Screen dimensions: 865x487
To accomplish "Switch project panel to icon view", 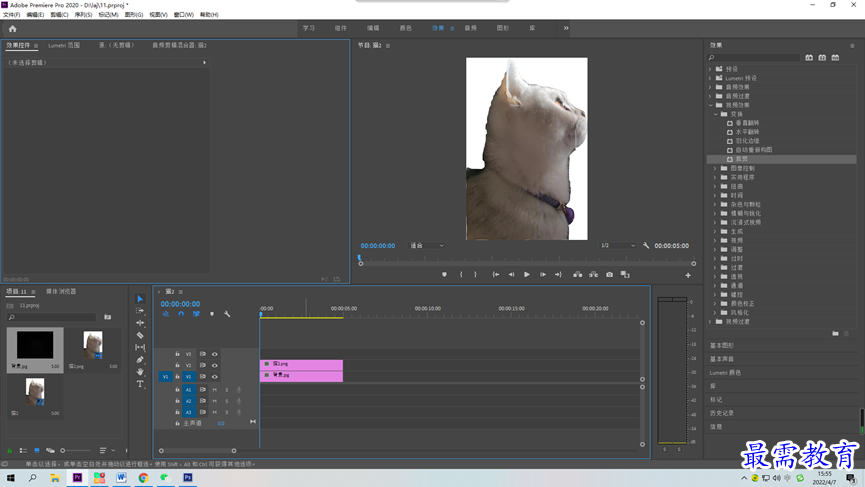I will pyautogui.click(x=37, y=451).
